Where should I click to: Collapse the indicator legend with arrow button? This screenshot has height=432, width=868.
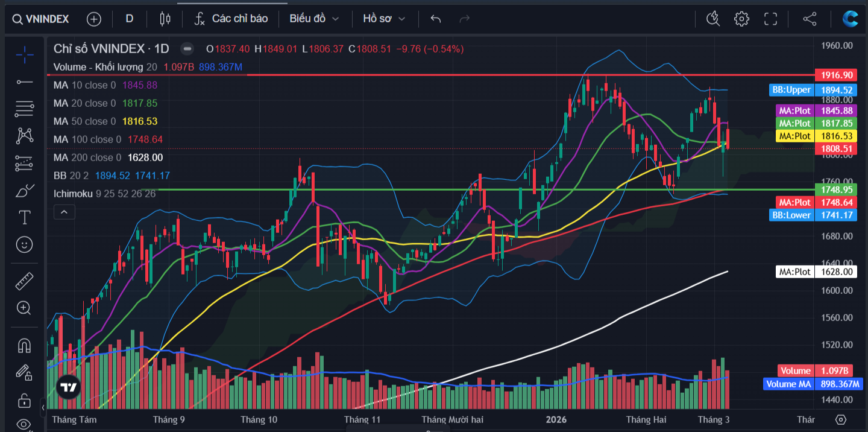tap(63, 212)
